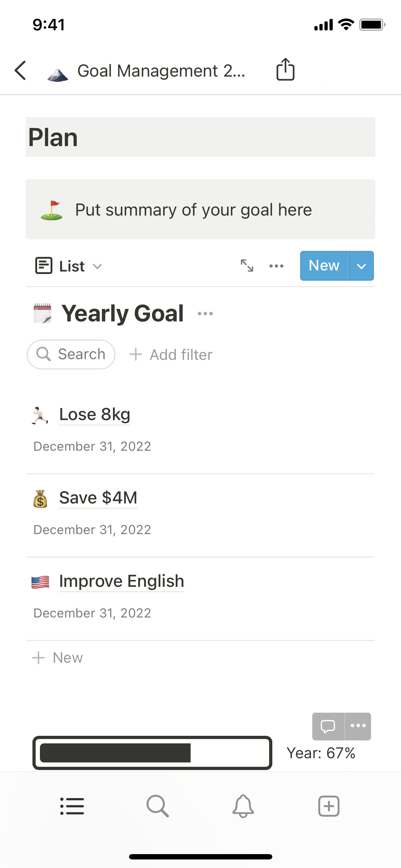The width and height of the screenshot is (401, 868).
Task: Open the block options ellipsis beside comment
Action: pos(358,726)
